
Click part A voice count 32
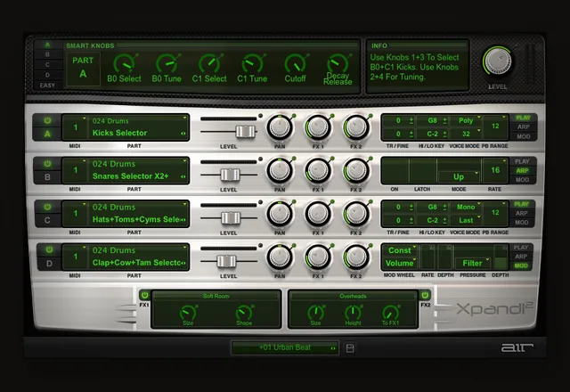coord(467,134)
